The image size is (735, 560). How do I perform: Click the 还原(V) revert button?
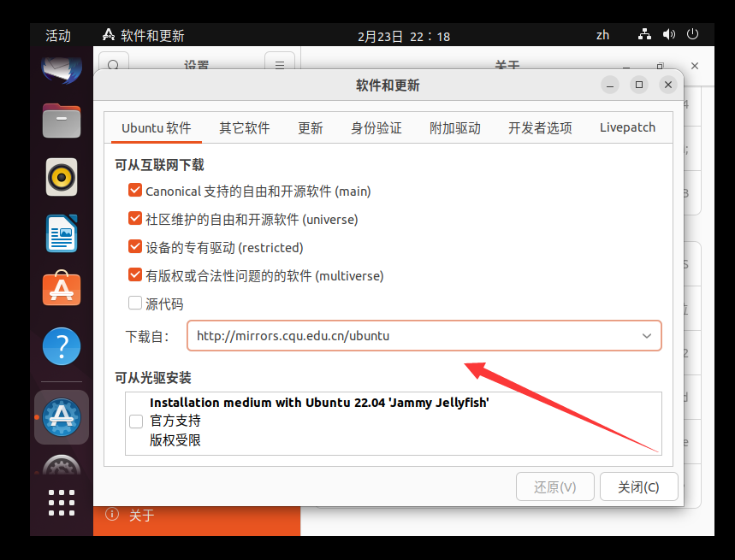[555, 487]
